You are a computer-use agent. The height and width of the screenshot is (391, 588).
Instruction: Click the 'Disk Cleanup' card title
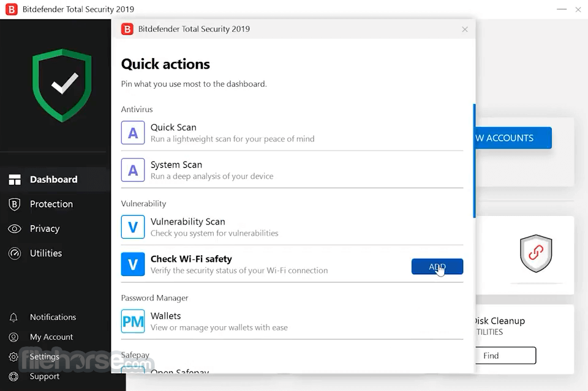click(x=500, y=321)
